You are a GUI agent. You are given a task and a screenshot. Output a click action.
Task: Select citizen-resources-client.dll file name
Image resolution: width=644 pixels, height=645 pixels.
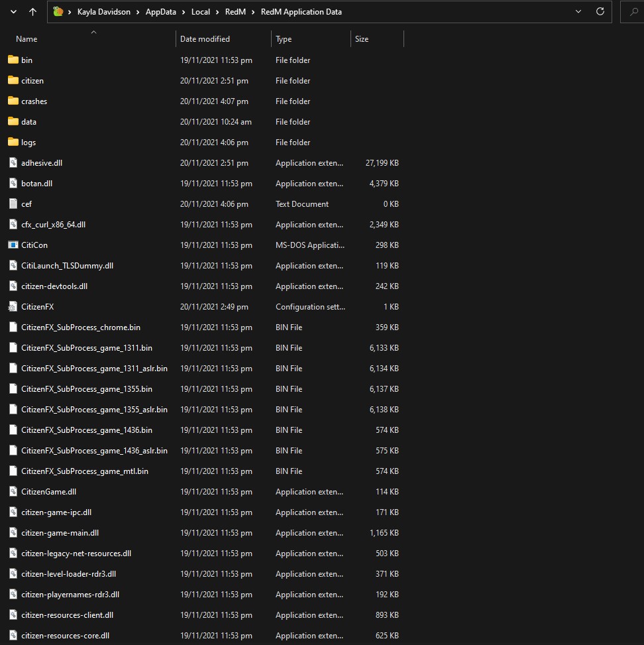point(68,615)
